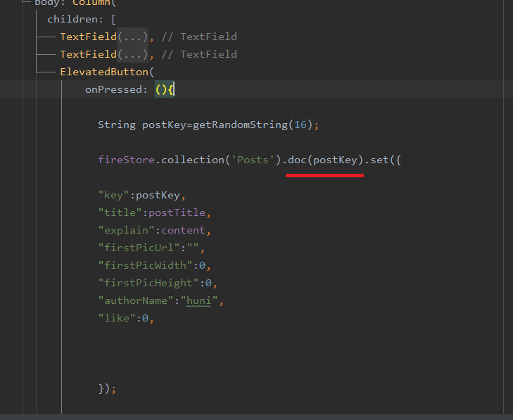Expand the first folded TextField(...) region

coord(132,37)
